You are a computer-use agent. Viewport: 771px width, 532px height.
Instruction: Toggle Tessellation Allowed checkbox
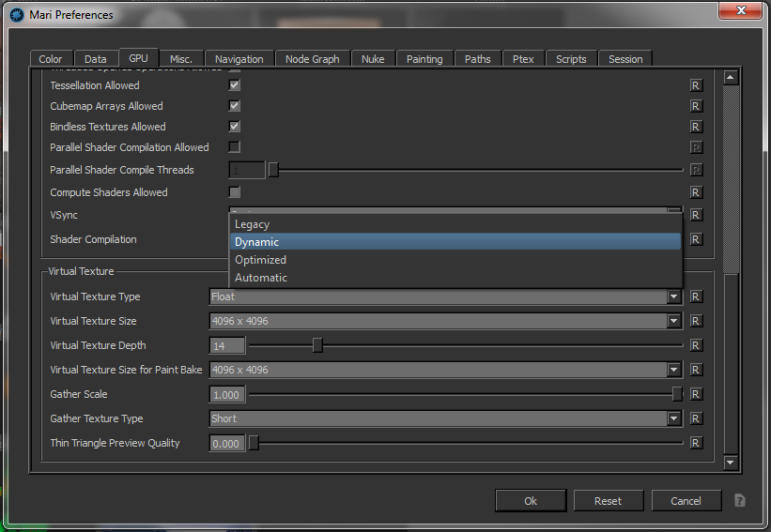235,85
